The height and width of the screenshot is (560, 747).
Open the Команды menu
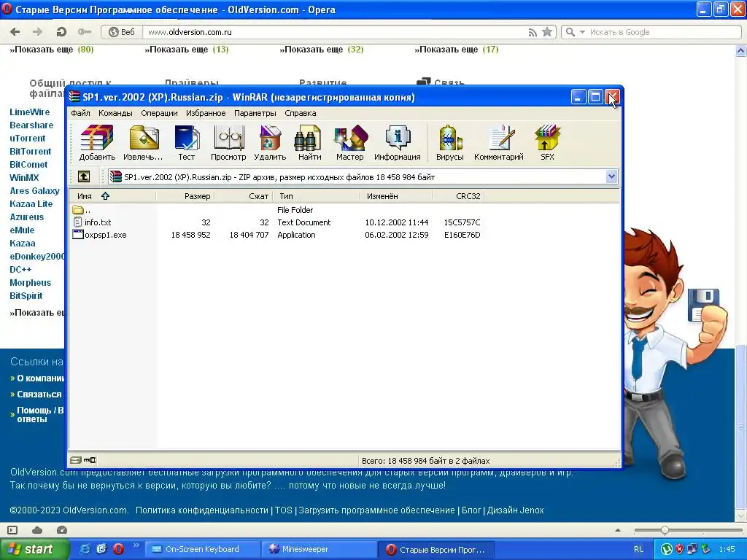pos(115,113)
